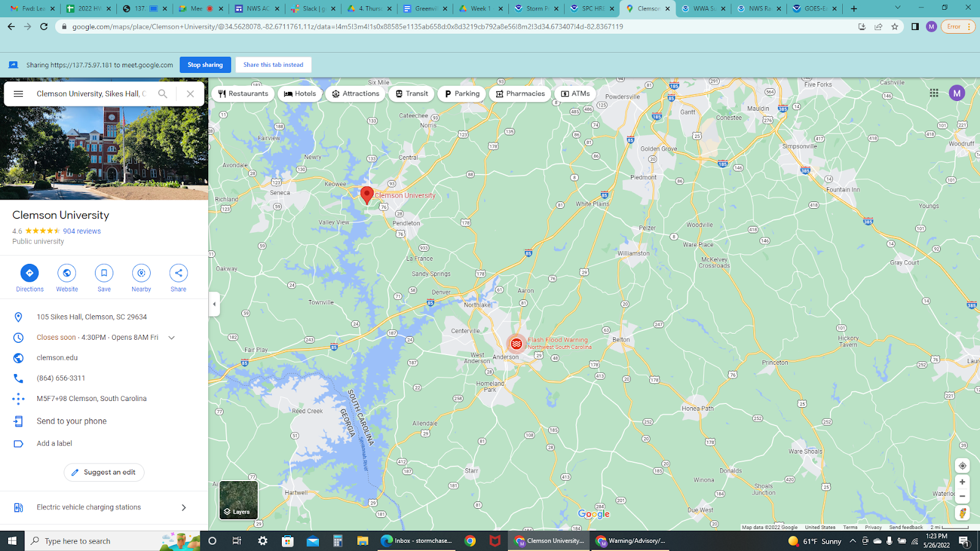Screen dimensions: 980x551
Task: Open Chrome from the taskbar
Action: [470, 541]
